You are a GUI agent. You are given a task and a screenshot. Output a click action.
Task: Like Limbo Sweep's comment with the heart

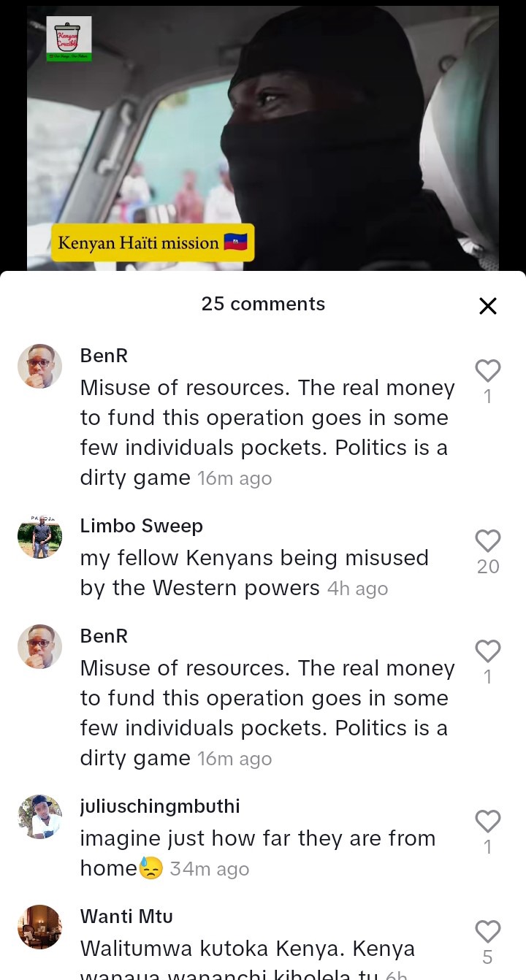point(488,541)
